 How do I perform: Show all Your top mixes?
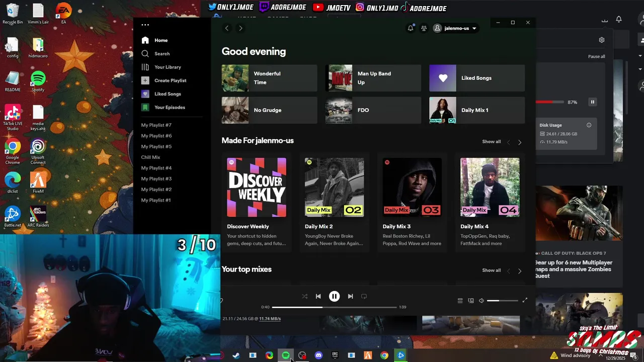pyautogui.click(x=491, y=270)
